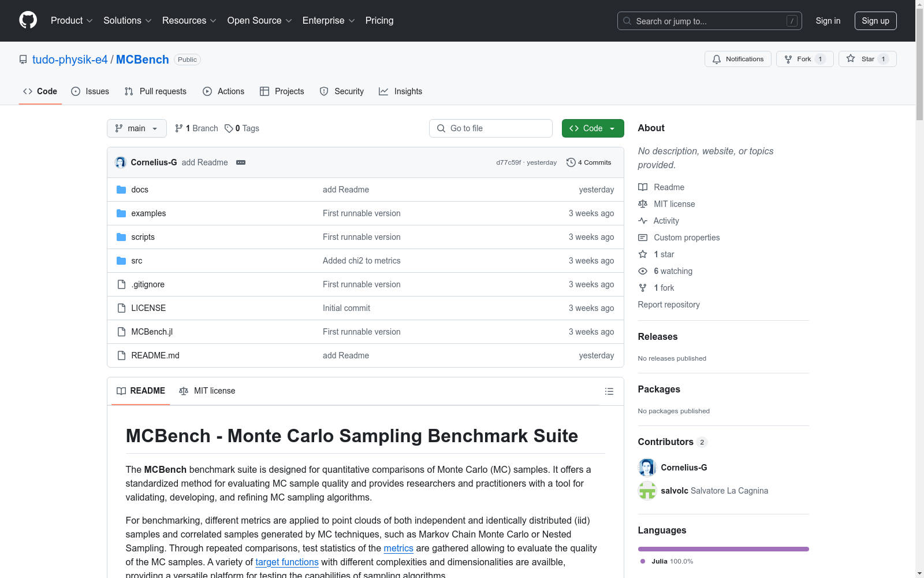Open the examples folder icon

[x=121, y=213]
